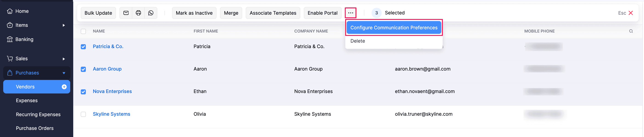The image size is (644, 137).
Task: Select Configure Communication Preferences menu option
Action: (394, 28)
